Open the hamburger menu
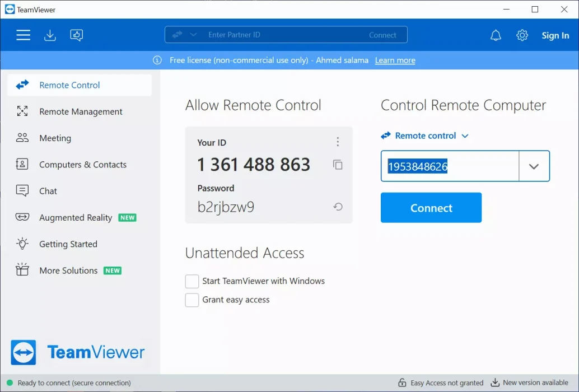579x392 pixels. pos(23,35)
